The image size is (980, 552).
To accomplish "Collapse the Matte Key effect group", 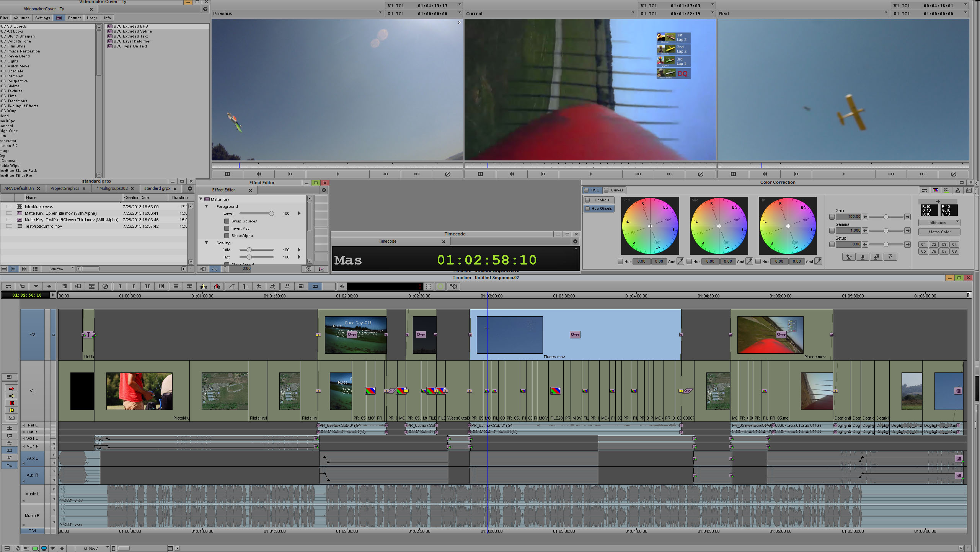I will 201,199.
